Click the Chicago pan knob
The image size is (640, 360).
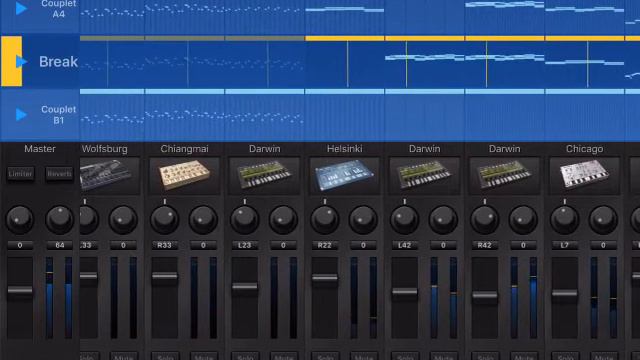(565, 220)
